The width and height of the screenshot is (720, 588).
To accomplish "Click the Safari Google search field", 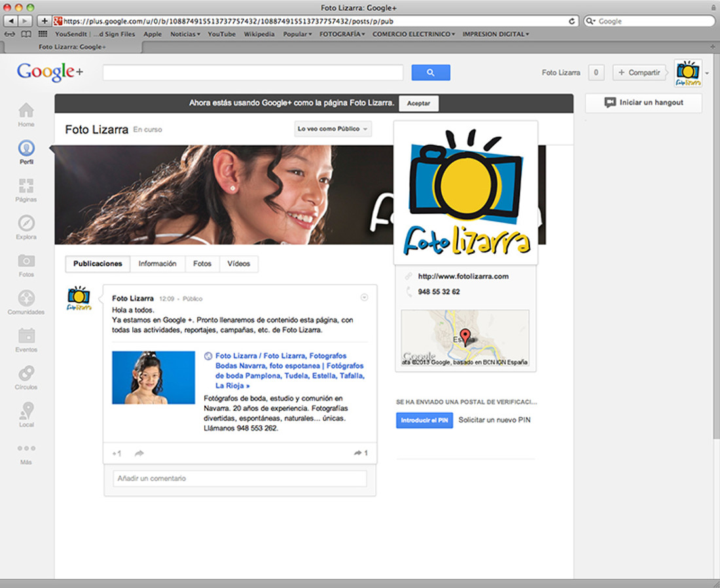I will point(649,21).
